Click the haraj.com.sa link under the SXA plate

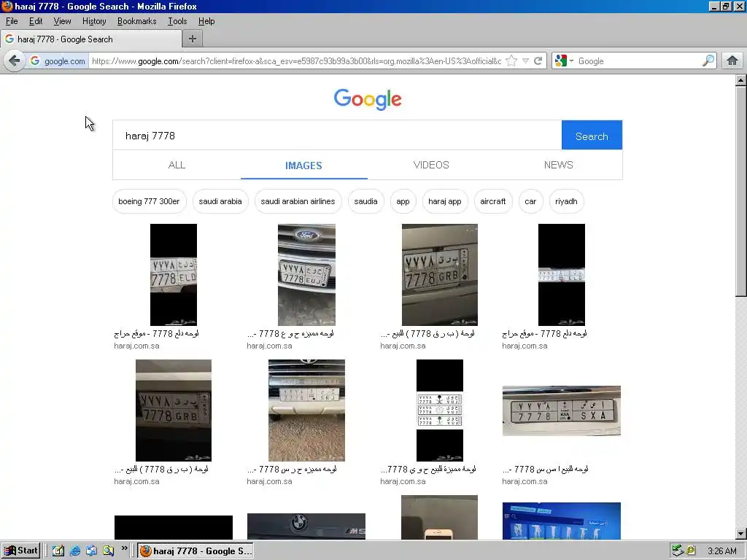pyautogui.click(x=525, y=481)
